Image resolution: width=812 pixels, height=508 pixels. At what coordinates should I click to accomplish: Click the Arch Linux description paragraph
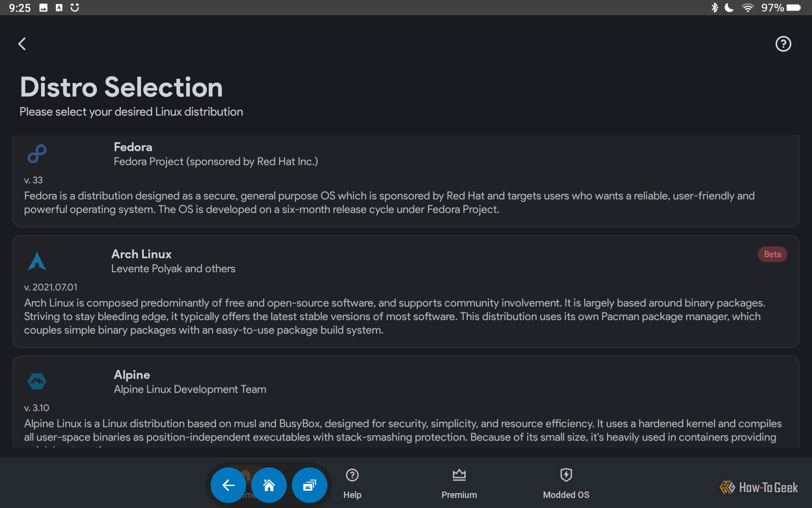click(395, 316)
